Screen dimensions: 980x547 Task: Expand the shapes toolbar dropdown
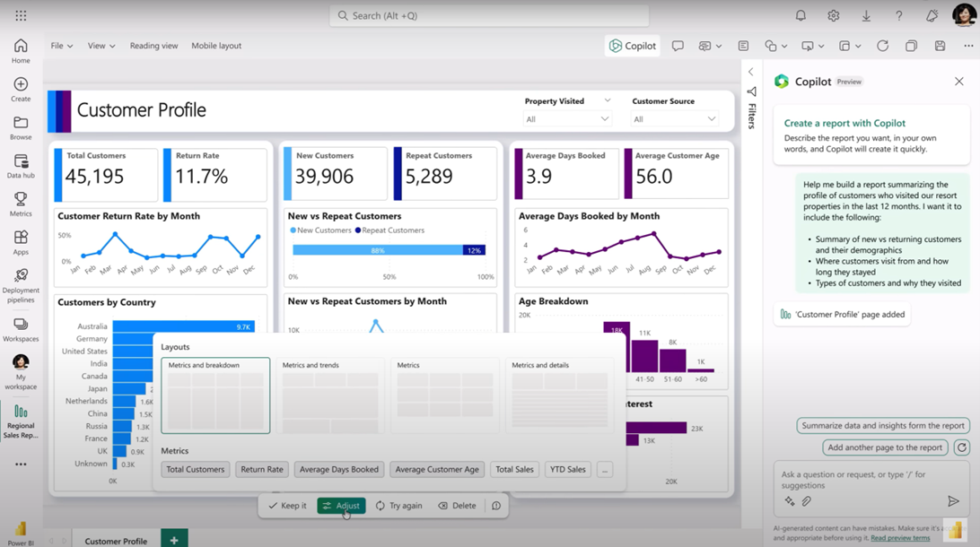[x=784, y=46]
